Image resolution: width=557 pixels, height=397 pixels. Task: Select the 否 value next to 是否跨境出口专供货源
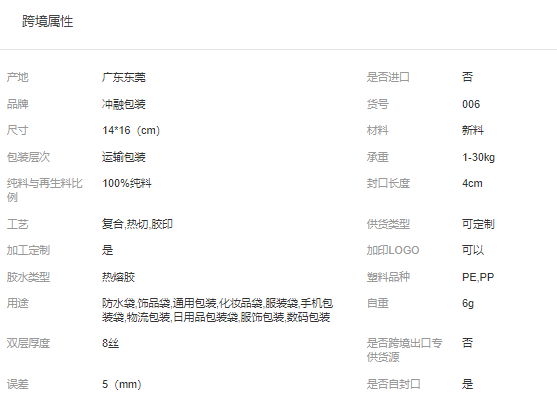(x=467, y=343)
